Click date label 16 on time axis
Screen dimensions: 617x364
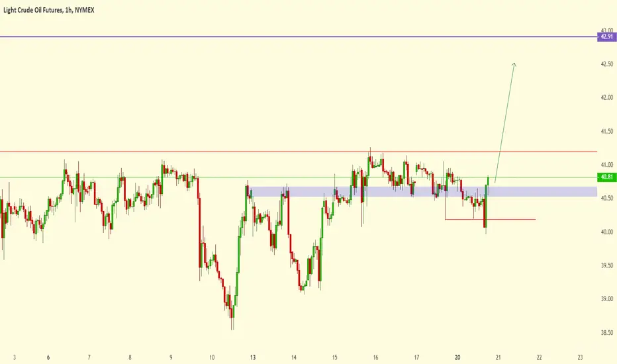[376, 357]
